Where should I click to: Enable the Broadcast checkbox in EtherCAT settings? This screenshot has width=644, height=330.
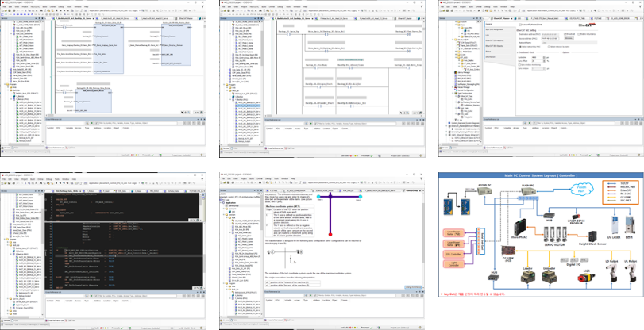coord(566,34)
